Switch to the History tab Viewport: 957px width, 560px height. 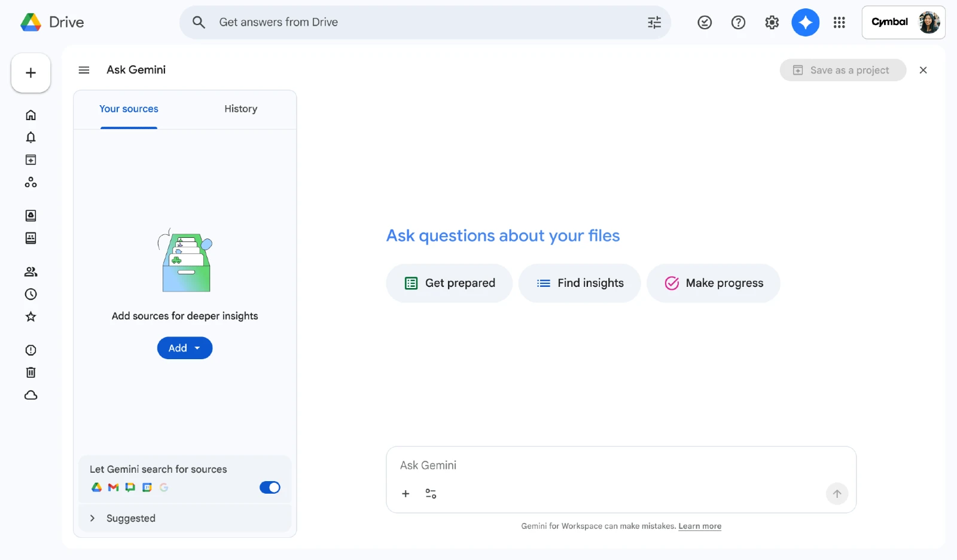tap(240, 109)
